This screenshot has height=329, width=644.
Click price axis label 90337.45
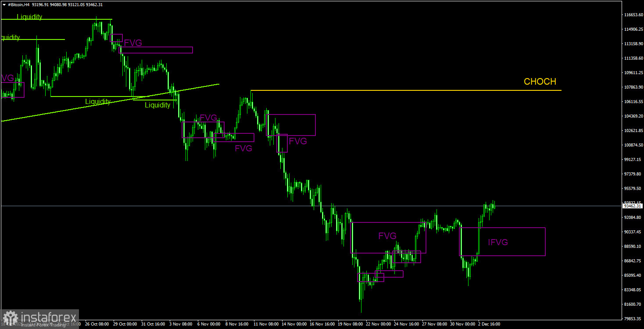(633, 232)
